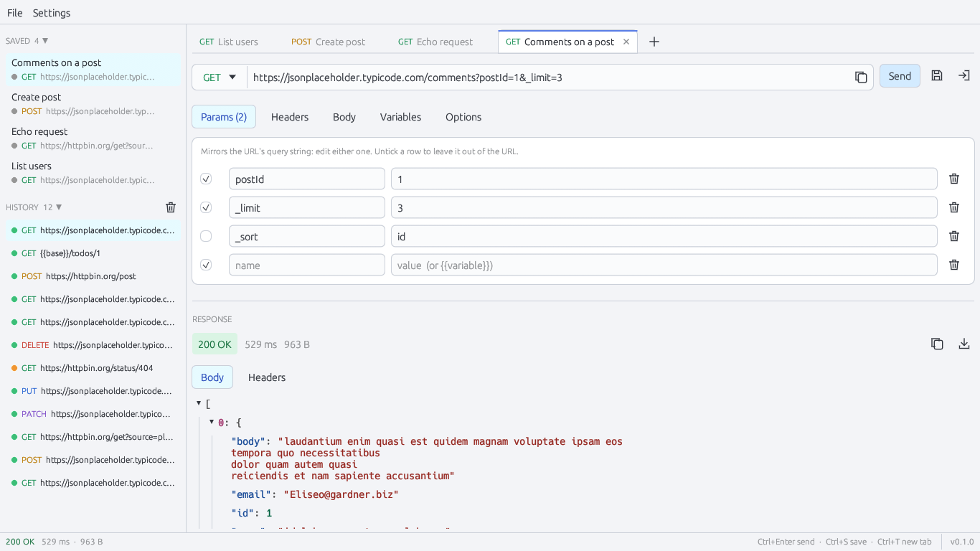980x551 pixels.
Task: Click the status bar 200 OK text
Action: [x=20, y=542]
